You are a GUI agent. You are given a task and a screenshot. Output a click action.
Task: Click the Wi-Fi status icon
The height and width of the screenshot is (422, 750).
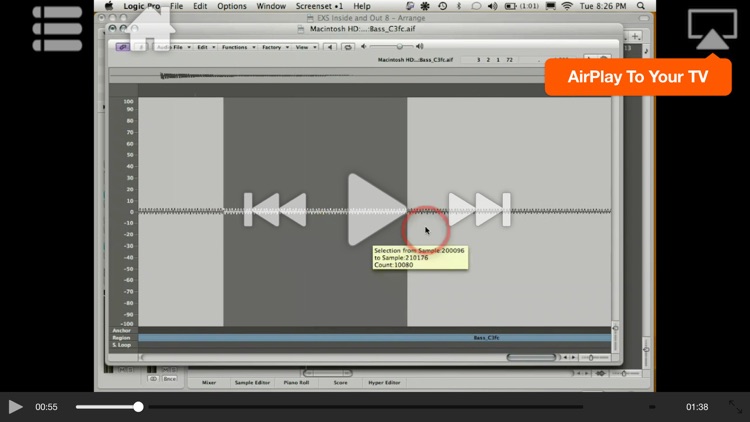point(567,6)
